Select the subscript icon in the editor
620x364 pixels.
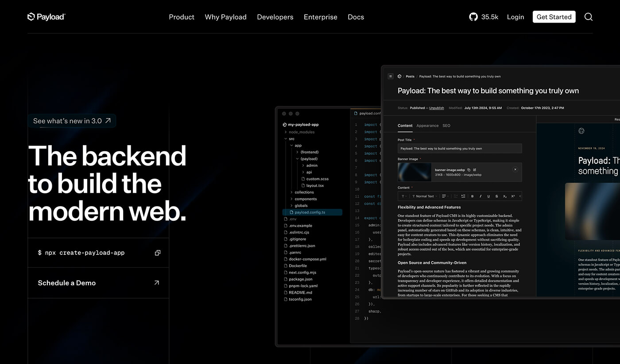tap(504, 196)
